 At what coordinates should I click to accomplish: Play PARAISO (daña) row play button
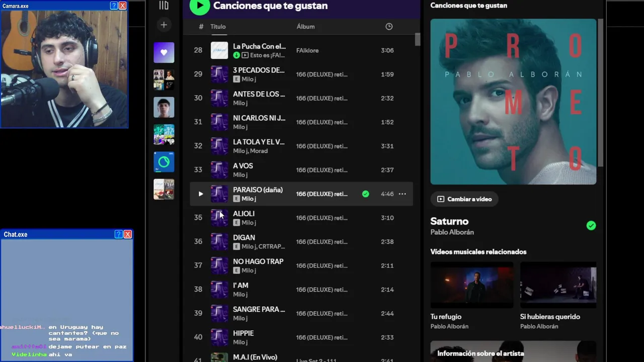click(x=201, y=194)
